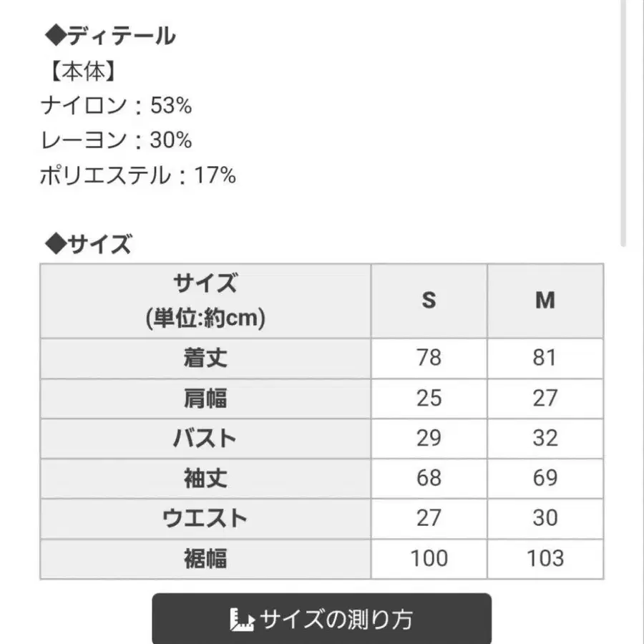
Task: Click the ◆ディテール section heading
Action: (x=110, y=36)
